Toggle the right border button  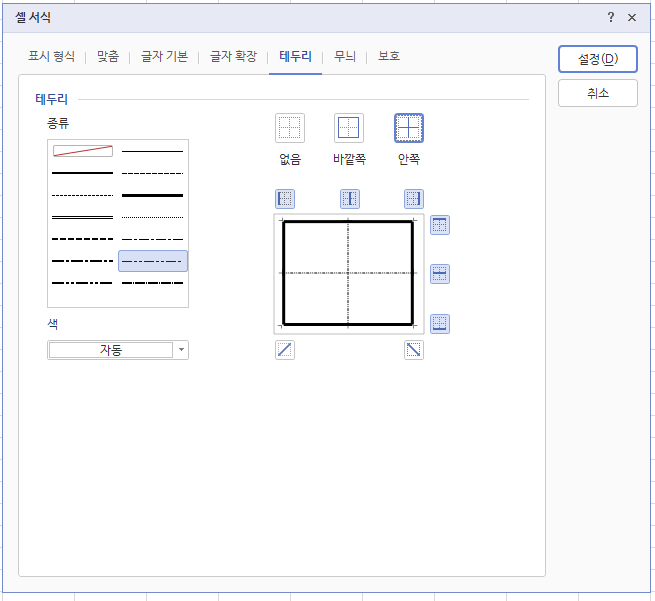(x=414, y=199)
